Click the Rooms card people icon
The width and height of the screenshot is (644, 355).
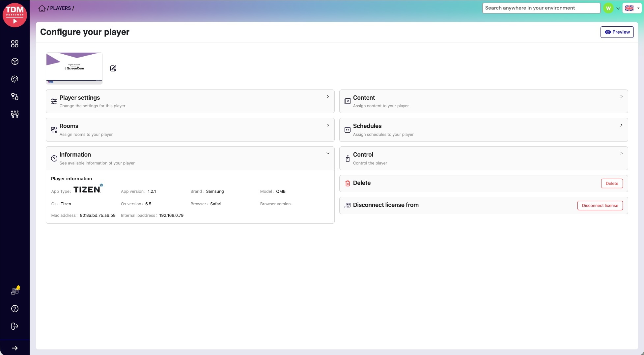point(54,130)
